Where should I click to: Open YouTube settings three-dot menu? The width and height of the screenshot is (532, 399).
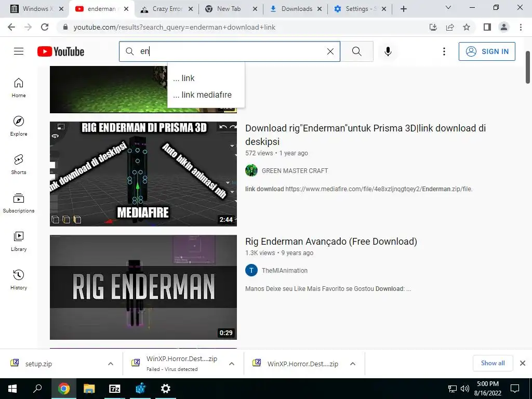pos(444,51)
